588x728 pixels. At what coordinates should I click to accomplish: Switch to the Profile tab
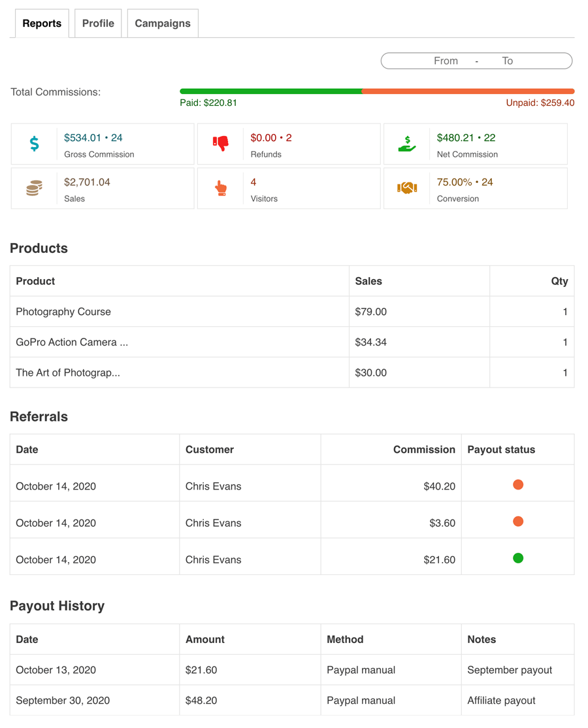[98, 24]
